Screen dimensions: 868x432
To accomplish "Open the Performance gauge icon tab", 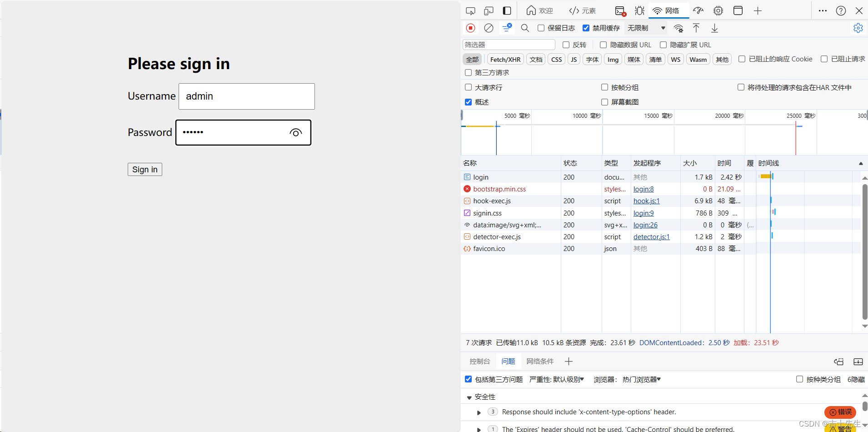I will click(x=698, y=10).
